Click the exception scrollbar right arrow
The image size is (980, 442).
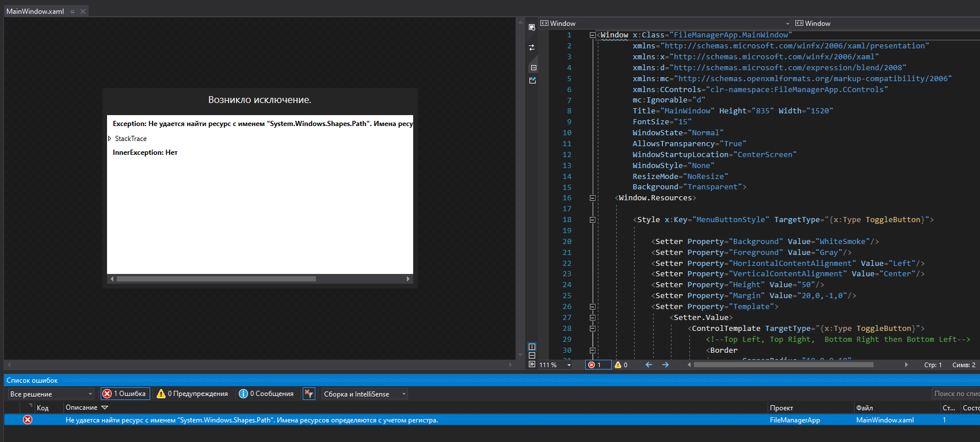click(x=408, y=279)
